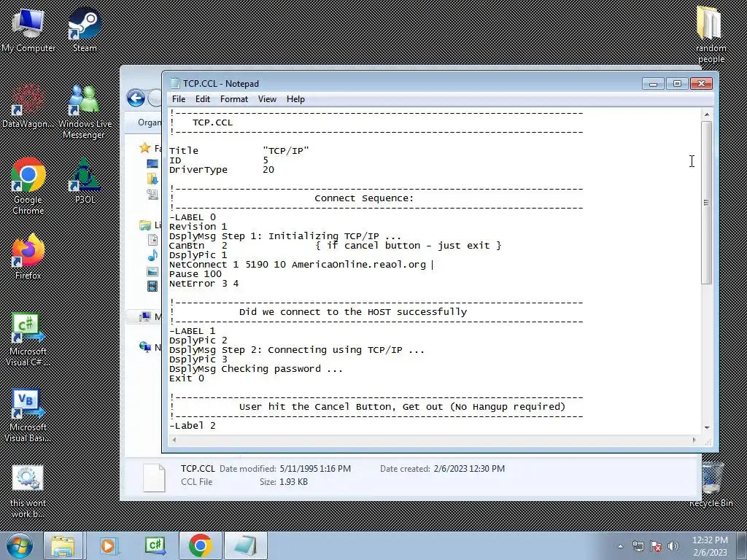
Task: Open the random people folder
Action: coord(710,34)
